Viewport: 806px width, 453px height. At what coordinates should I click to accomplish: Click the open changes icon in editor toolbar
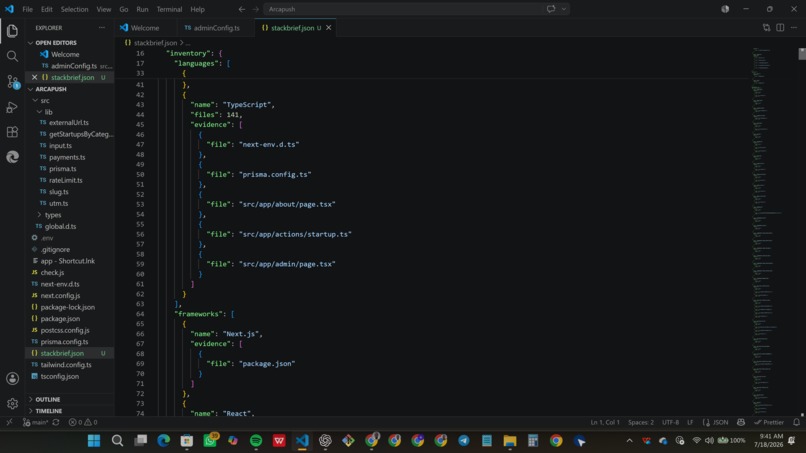tap(766, 28)
